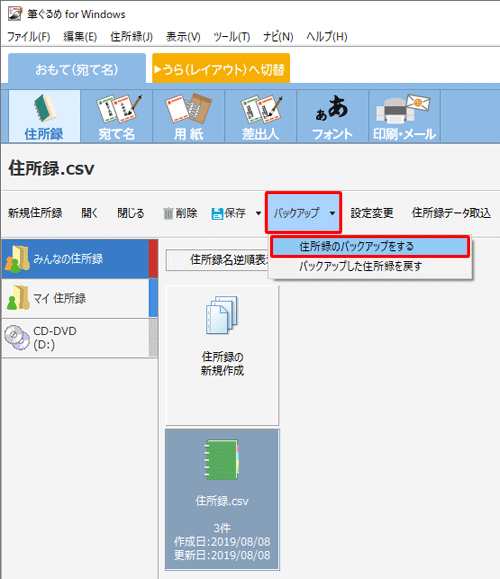Click the 筆ぐるめ app icon in title bar
Viewport: 500px width, 579px height.
click(x=15, y=14)
